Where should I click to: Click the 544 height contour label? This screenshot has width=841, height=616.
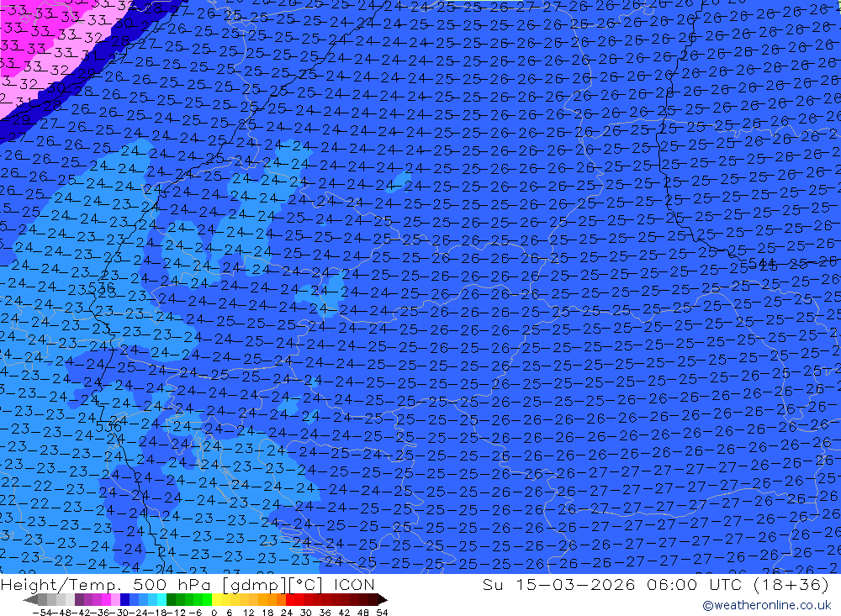click(762, 263)
